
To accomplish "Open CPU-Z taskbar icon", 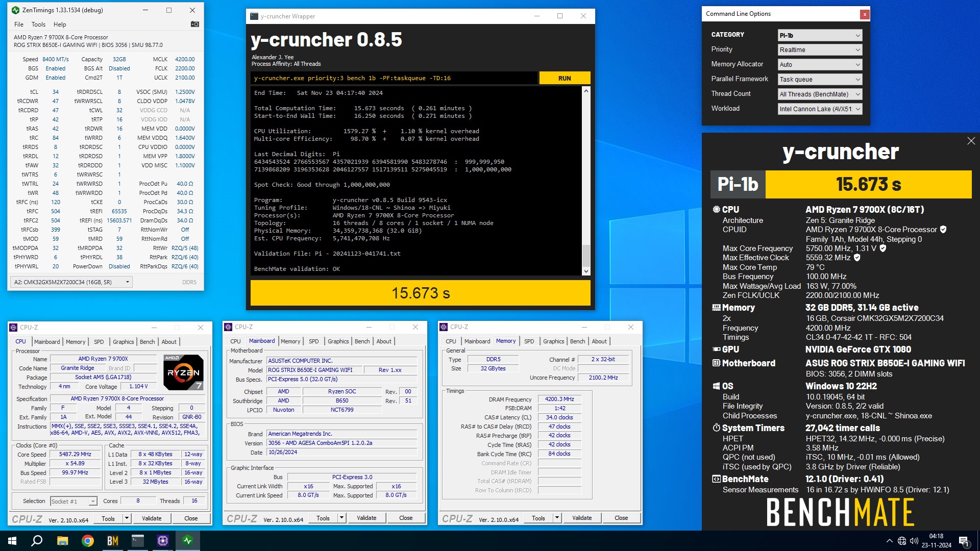I will click(162, 541).
